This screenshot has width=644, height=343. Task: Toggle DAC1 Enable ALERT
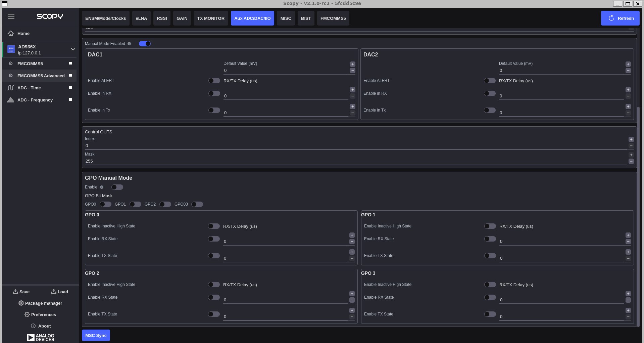(214, 81)
